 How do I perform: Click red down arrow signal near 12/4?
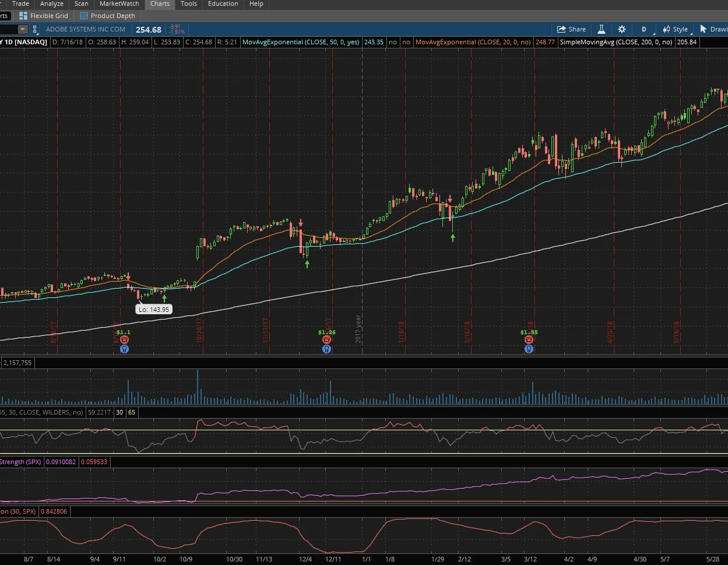301,223
